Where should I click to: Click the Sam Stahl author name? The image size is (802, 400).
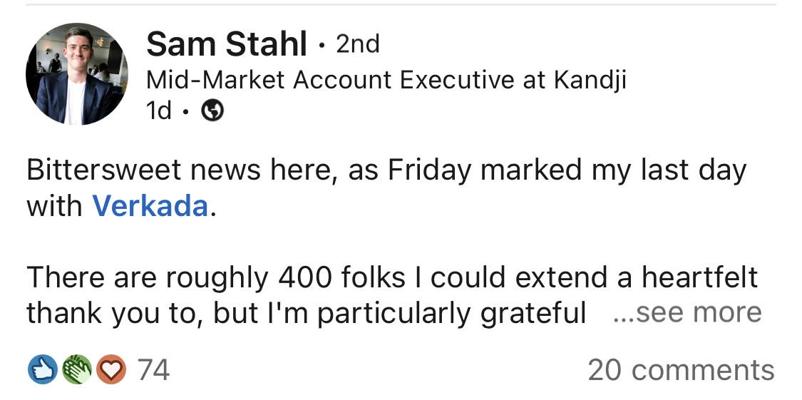[226, 44]
